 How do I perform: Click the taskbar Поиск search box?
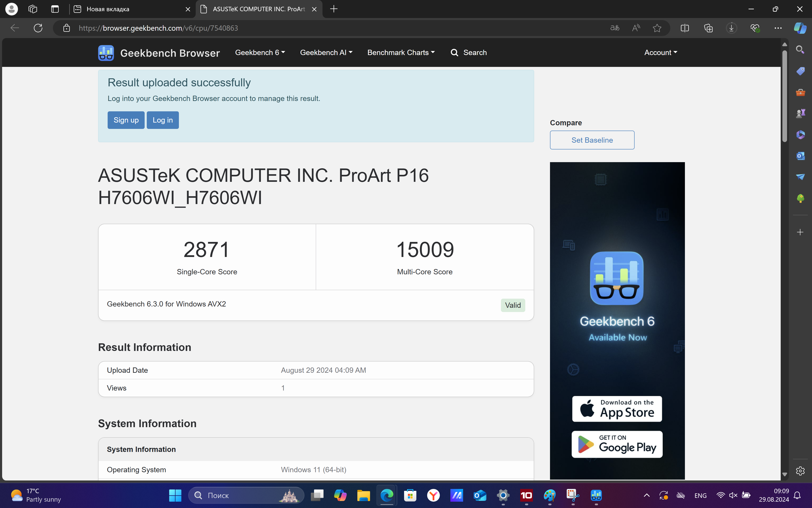[x=246, y=495]
